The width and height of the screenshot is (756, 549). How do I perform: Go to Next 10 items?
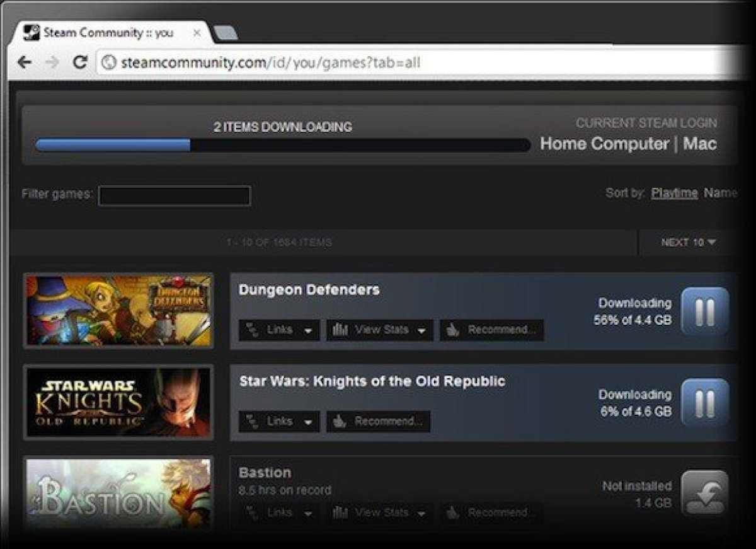(x=688, y=243)
